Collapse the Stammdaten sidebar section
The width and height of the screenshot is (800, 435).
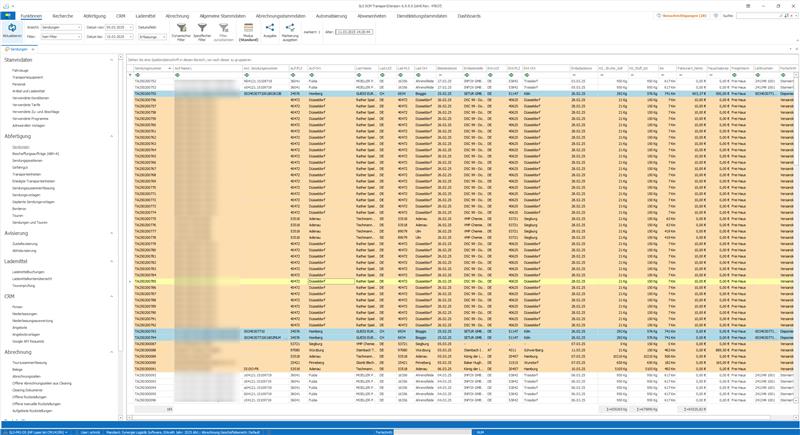point(112,60)
